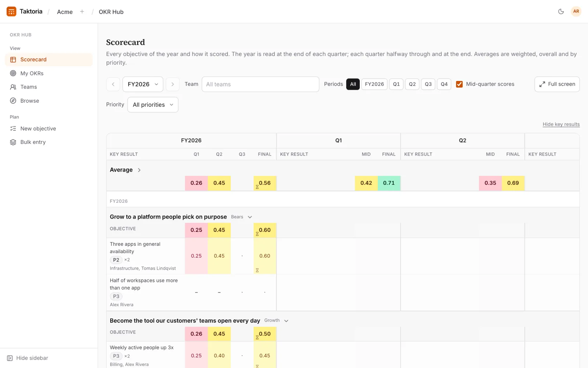
Task: Go to next fiscal year arrow
Action: click(x=173, y=84)
